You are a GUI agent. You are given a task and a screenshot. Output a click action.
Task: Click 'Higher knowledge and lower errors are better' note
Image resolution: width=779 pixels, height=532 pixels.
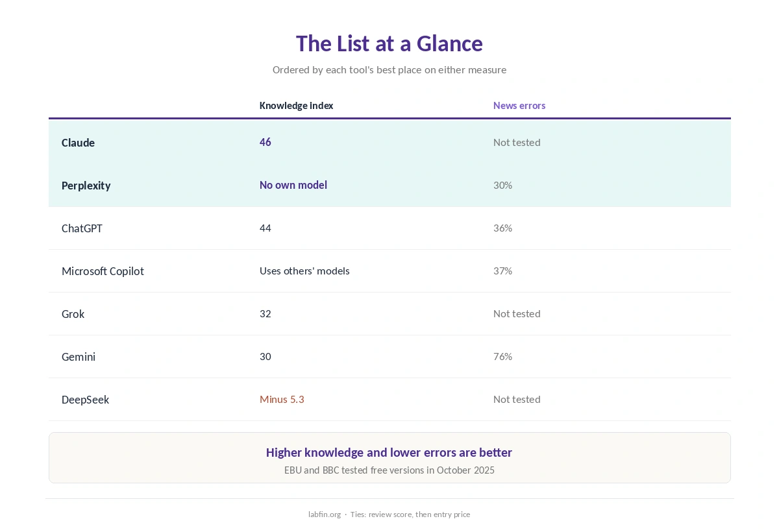coord(389,452)
